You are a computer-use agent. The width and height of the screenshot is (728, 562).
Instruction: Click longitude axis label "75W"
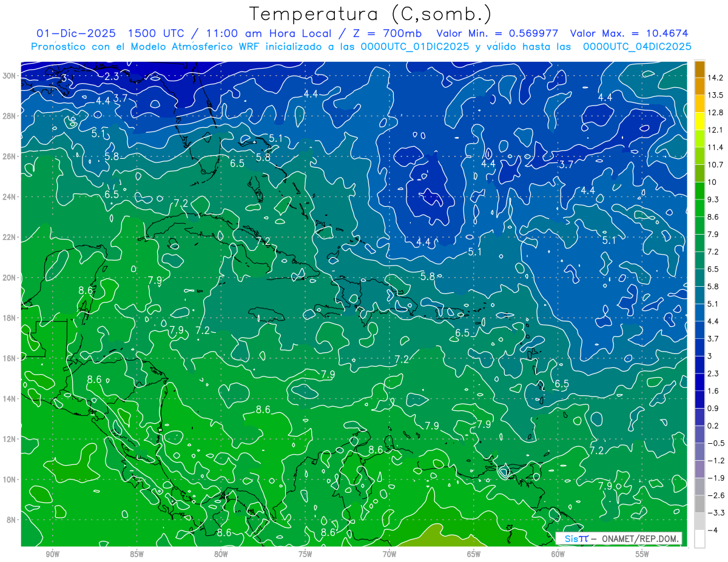pyautogui.click(x=305, y=554)
